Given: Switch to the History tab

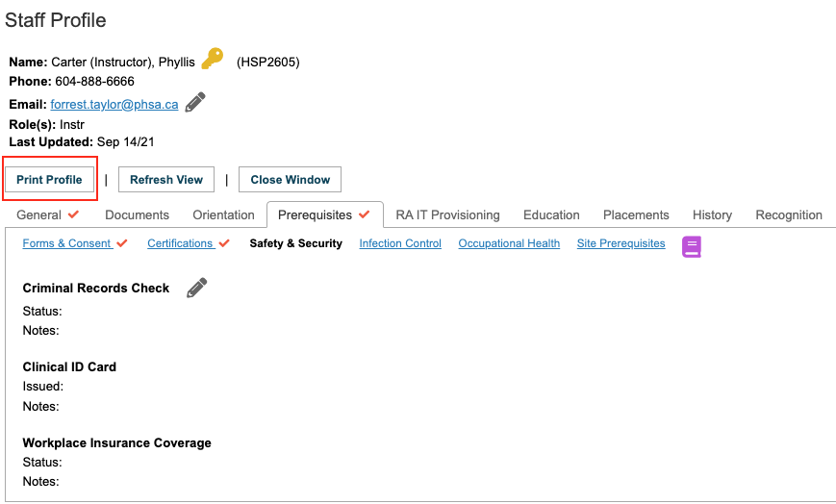Looking at the screenshot, I should point(712,214).
